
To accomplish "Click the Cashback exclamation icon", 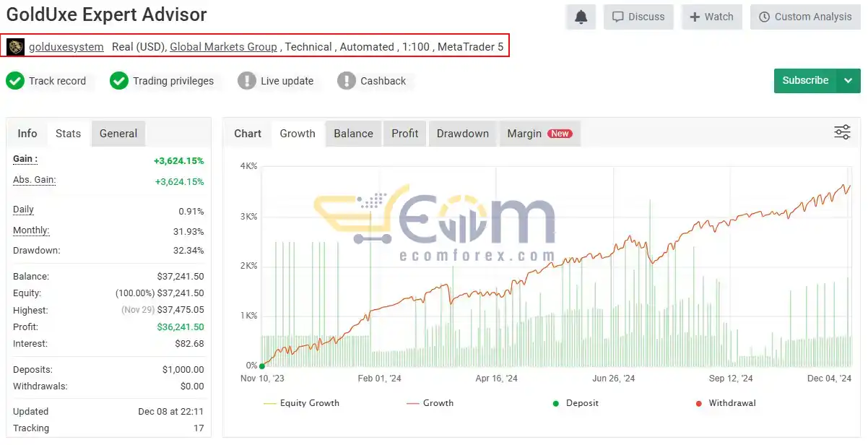I will click(347, 81).
